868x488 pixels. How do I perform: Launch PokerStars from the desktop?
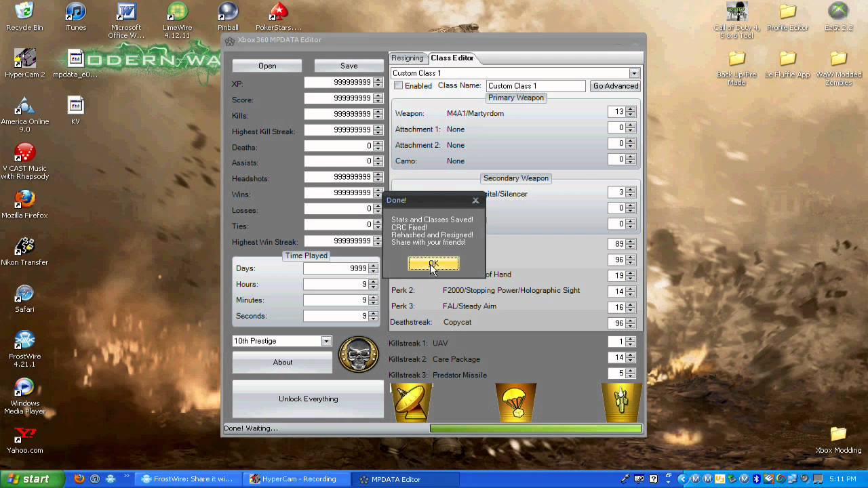(279, 17)
